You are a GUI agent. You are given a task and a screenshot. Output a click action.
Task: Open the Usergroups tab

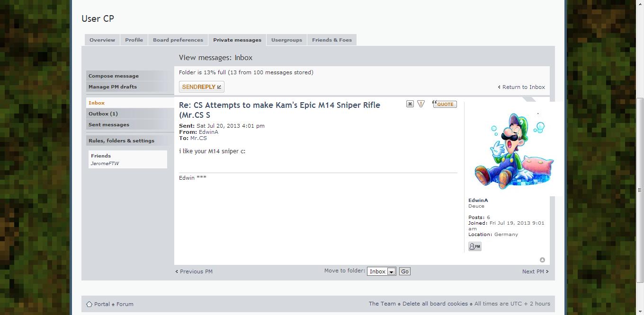[286, 40]
